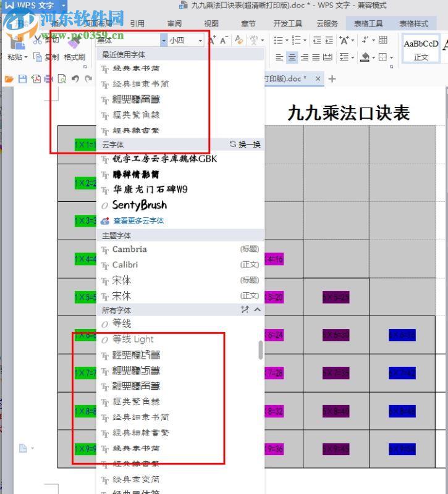Expand the numbered list dropdown arrow
Image resolution: width=448 pixels, height=494 pixels.
[x=305, y=40]
